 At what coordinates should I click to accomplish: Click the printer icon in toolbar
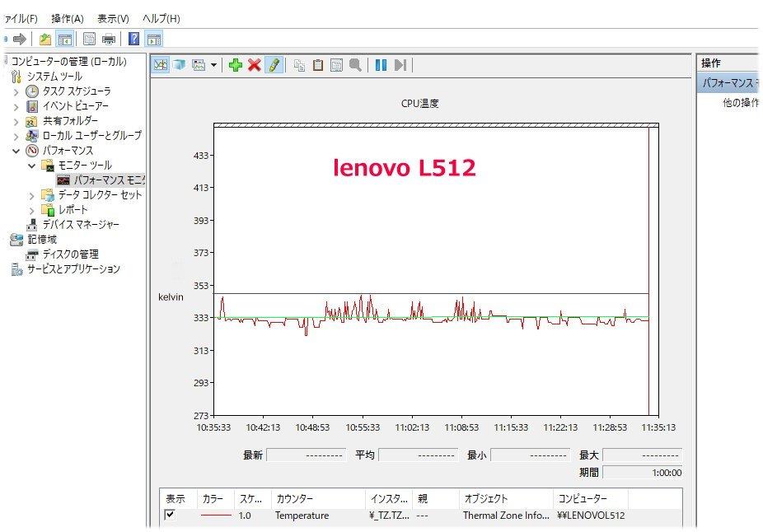(x=109, y=39)
